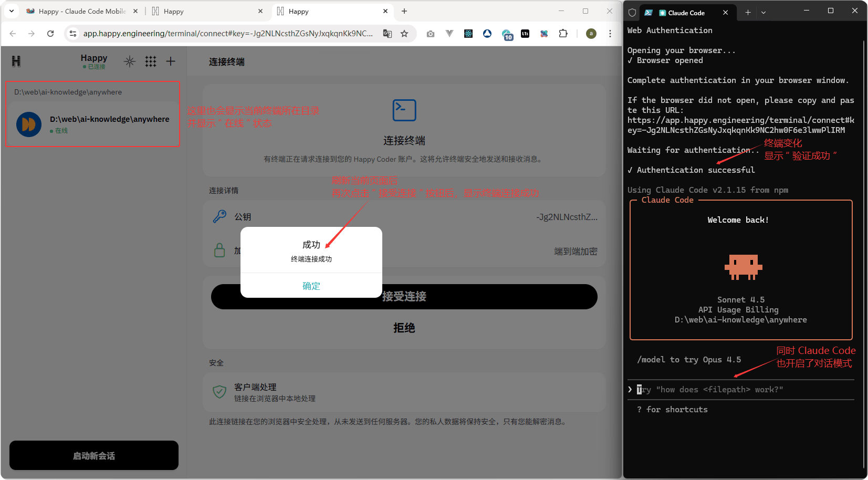Click the React devtools extension icon

tap(468, 34)
